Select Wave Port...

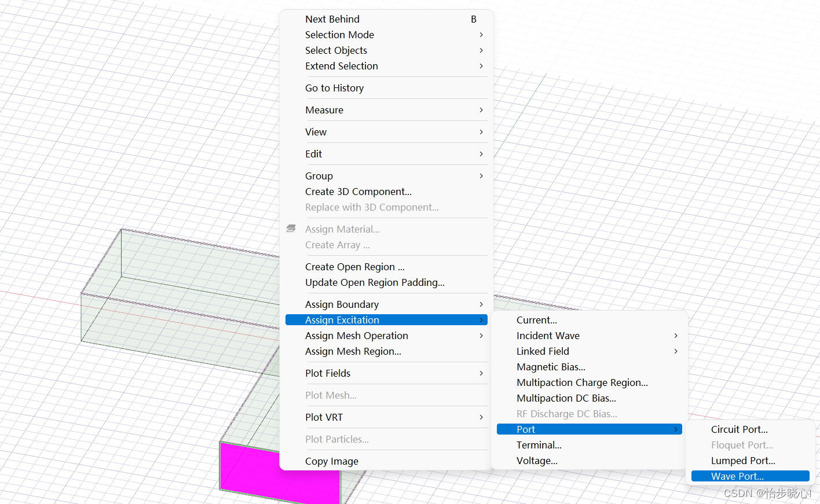click(x=751, y=476)
